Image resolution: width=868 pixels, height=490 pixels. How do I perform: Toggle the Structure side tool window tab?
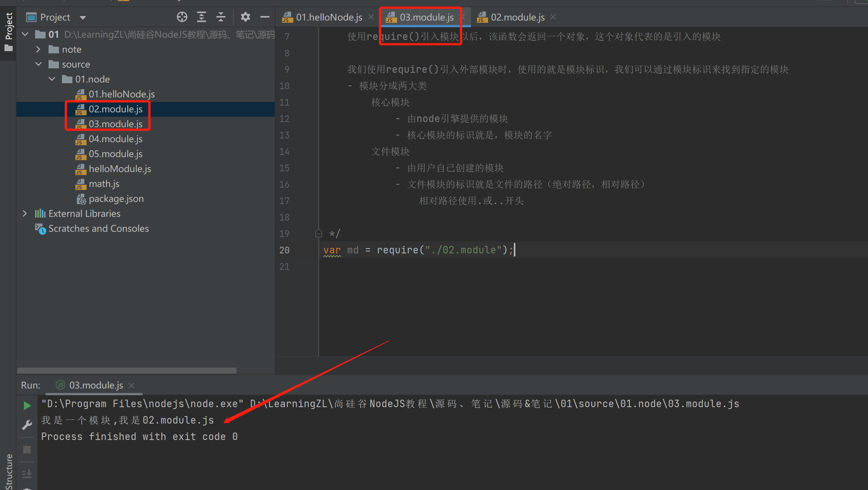tap(9, 470)
